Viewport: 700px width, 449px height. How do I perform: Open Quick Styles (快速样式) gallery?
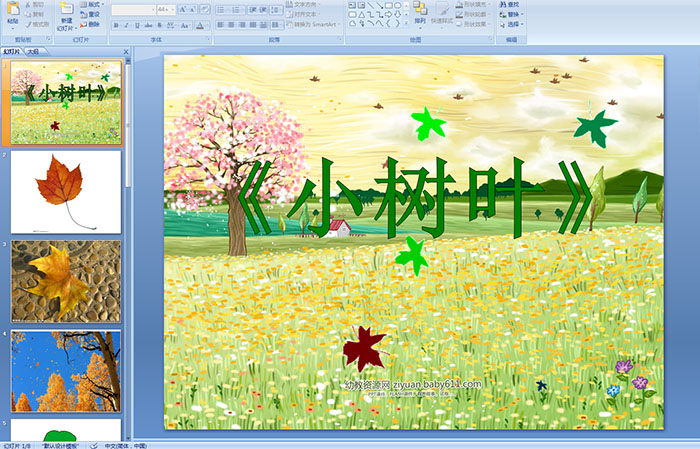coord(442,14)
